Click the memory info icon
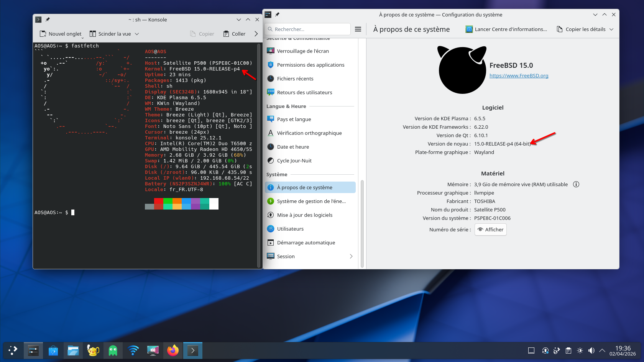This screenshot has height=362, width=644. (x=576, y=184)
